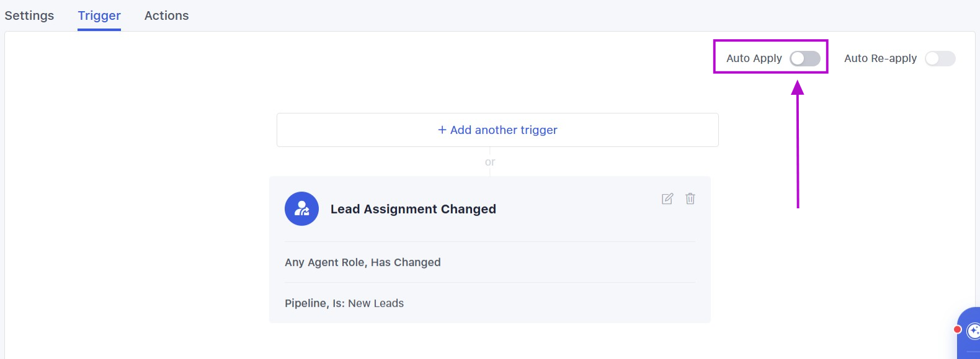Click the blue Lead Assignment Changed icon
This screenshot has width=980, height=359.
pos(301,208)
